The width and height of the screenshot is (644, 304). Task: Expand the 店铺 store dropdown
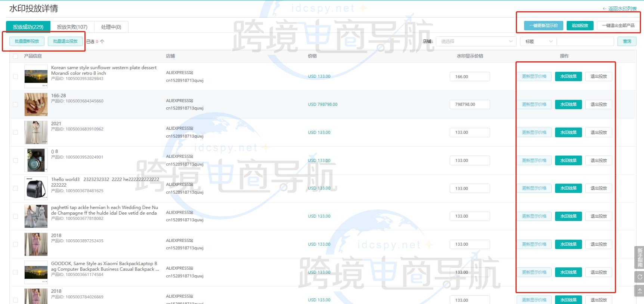(x=476, y=42)
